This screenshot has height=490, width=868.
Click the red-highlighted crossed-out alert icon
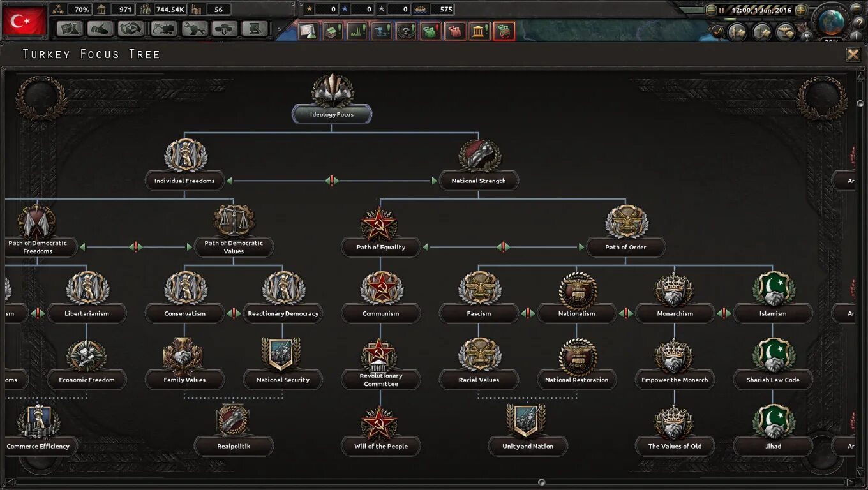pyautogui.click(x=504, y=31)
